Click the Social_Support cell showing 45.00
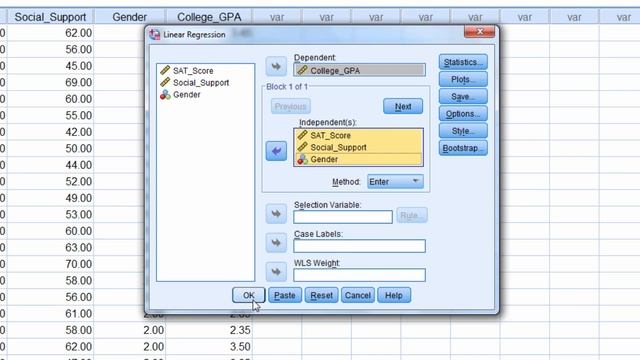The width and height of the screenshot is (640, 360). coord(50,66)
